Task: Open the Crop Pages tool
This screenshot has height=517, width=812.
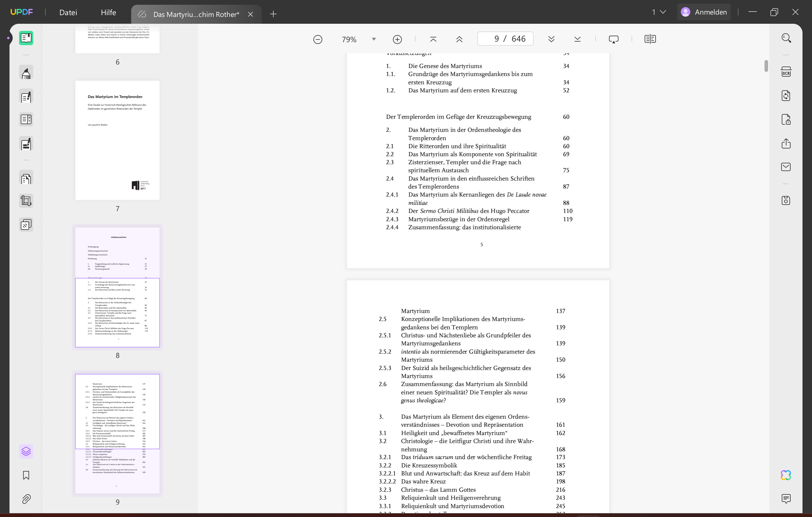Action: click(26, 201)
